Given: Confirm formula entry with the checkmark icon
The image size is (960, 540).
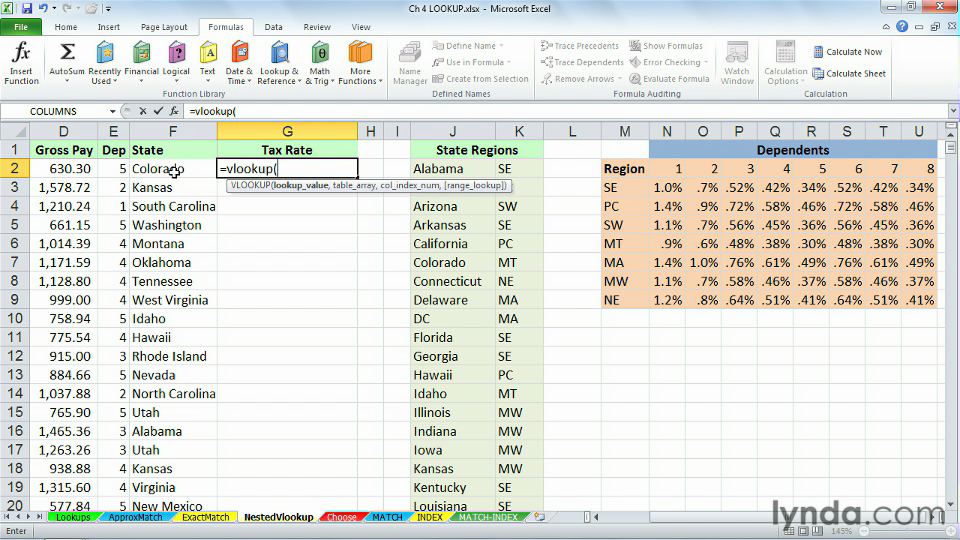Looking at the screenshot, I should (159, 111).
